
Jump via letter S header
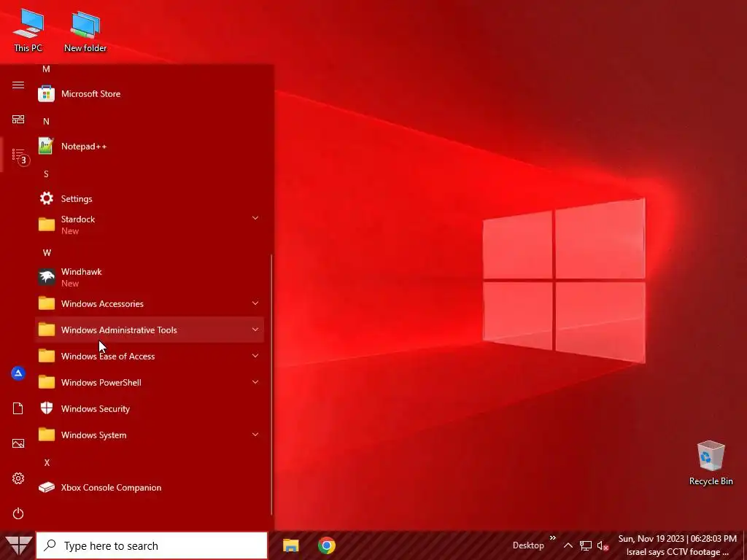(x=46, y=174)
